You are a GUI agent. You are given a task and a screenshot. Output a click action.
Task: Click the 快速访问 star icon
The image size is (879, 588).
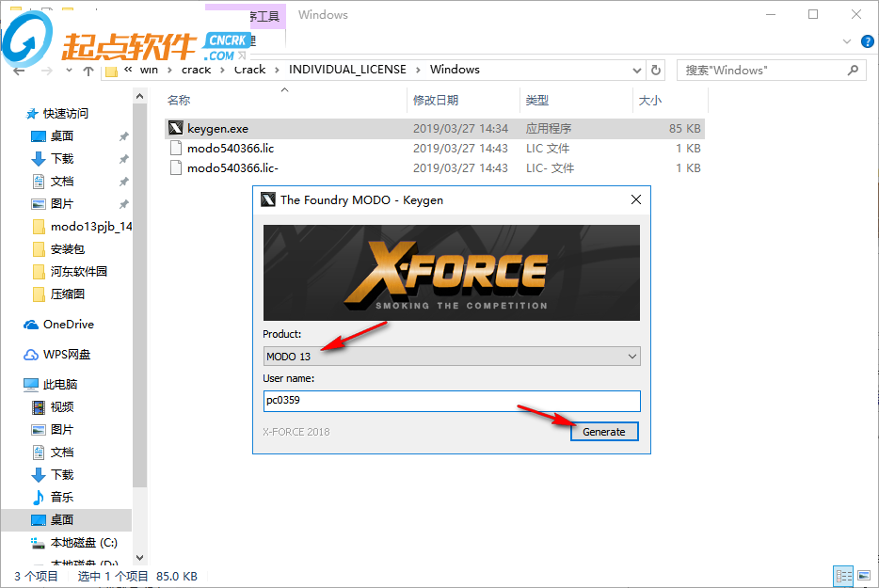pyautogui.click(x=31, y=114)
